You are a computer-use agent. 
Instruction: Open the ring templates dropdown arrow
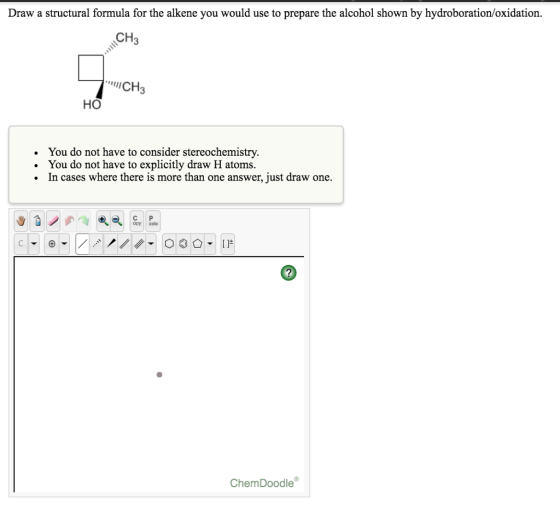[210, 244]
